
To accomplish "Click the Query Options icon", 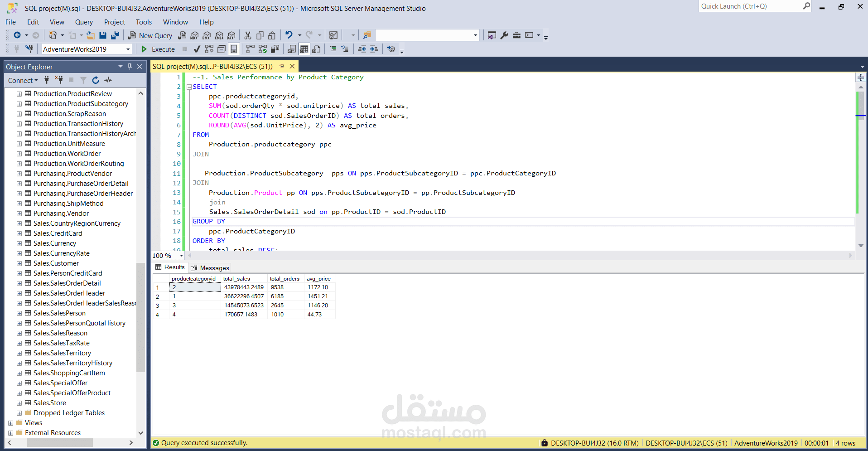I will pyautogui.click(x=221, y=49).
